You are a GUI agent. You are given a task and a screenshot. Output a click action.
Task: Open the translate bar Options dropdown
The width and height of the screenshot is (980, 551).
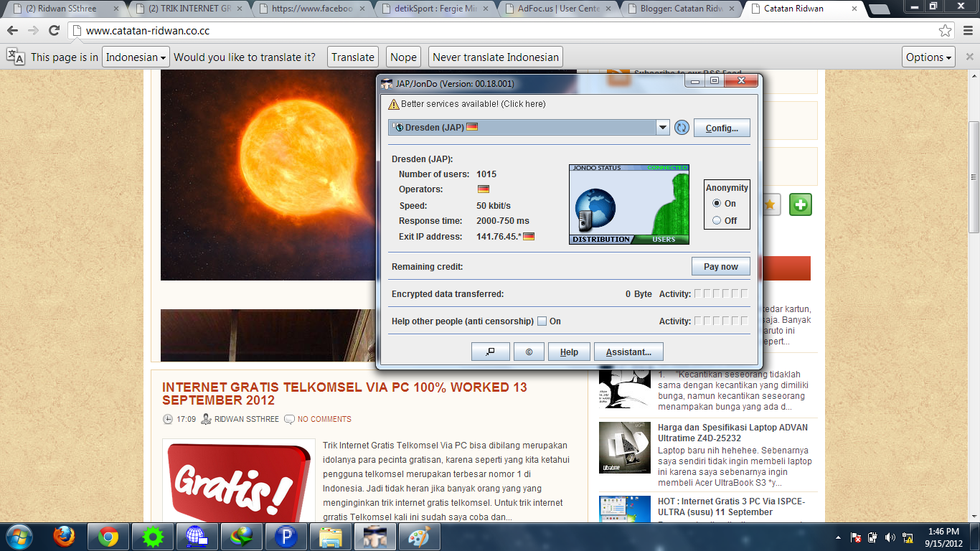tap(929, 57)
